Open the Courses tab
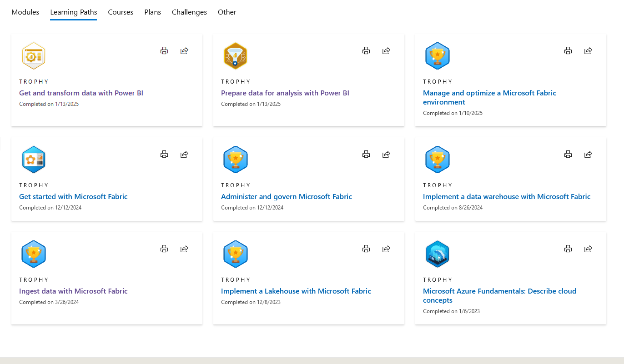Screen dimensions: 624x364 tap(121, 12)
